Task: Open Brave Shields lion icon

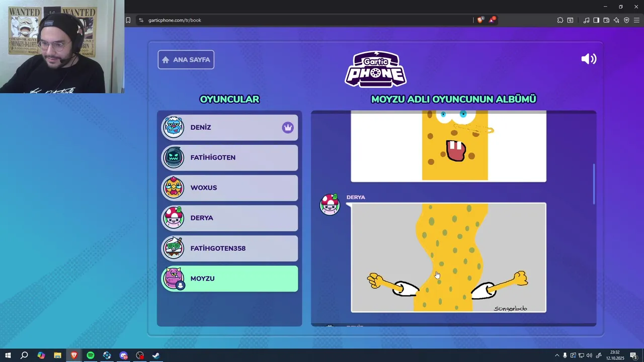Action: point(480,20)
